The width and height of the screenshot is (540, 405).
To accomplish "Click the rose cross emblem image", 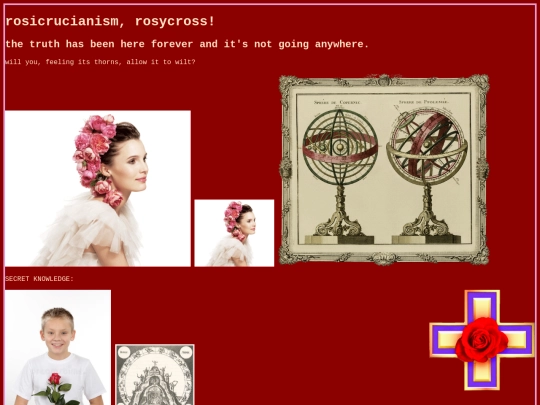I will pyautogui.click(x=481, y=340).
